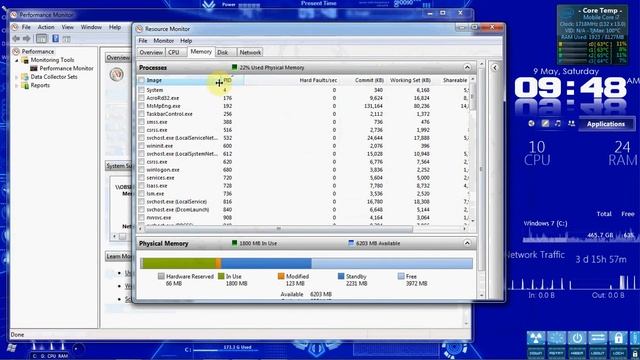Click music note icon under clock
Image resolution: width=640 pixels, height=360 pixels.
point(558,123)
